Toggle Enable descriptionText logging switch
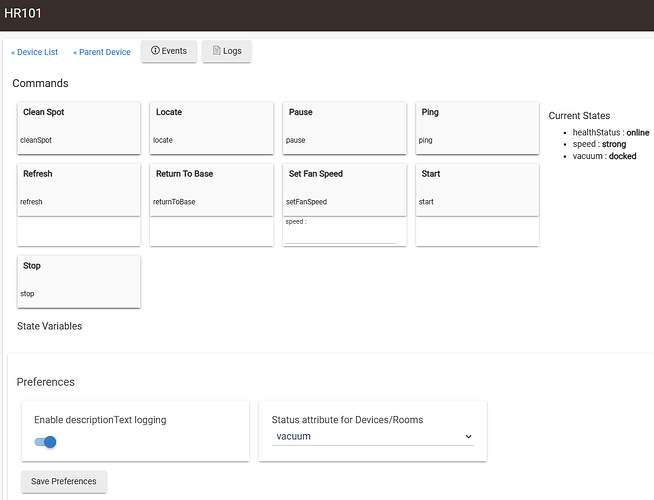Viewport: 654px width, 500px height. pos(45,442)
